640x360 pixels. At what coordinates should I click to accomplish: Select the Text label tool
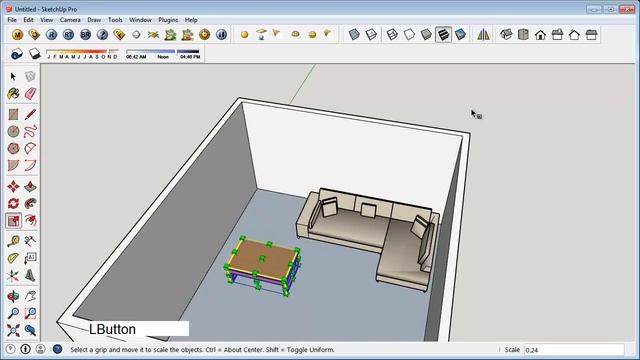click(x=30, y=258)
